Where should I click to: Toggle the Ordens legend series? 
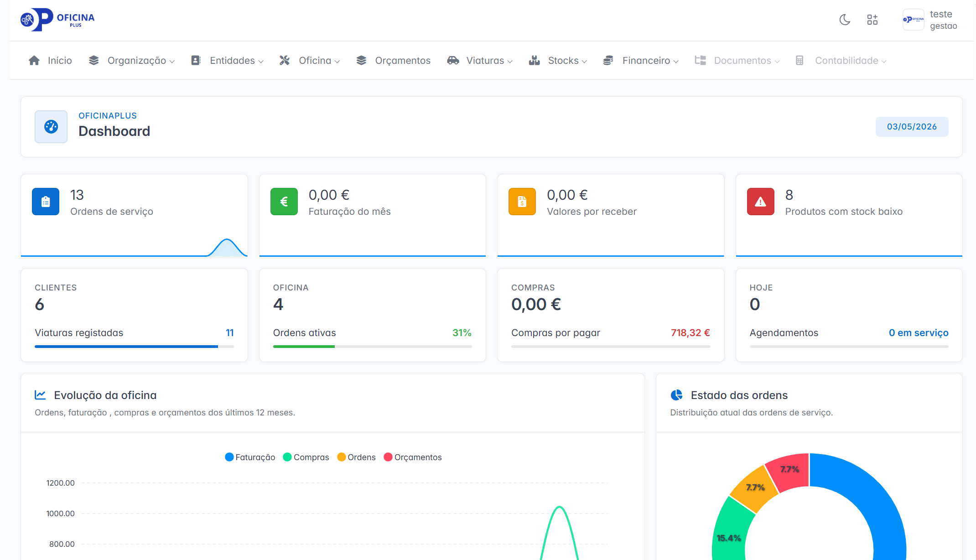point(356,457)
